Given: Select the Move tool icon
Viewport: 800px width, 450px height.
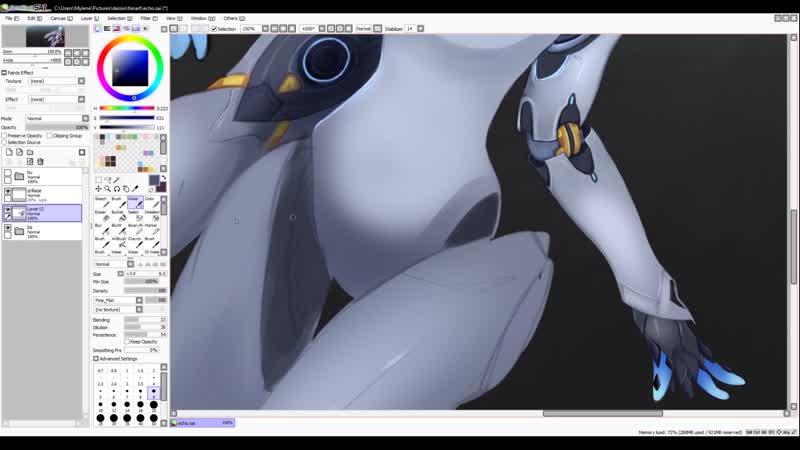Looking at the screenshot, I should (98, 189).
